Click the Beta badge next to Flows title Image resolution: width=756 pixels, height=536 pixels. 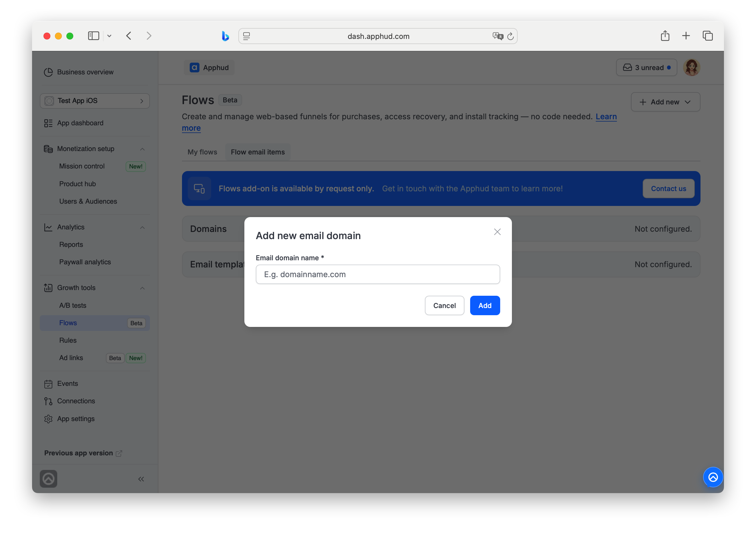pos(230,100)
